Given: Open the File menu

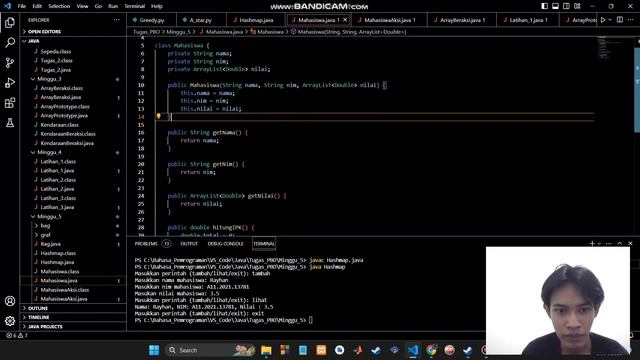Looking at the screenshot, I should click(22, 6).
